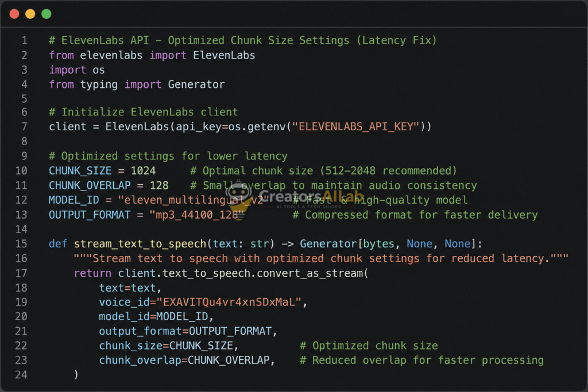
Task: Click 'model_id=MODEL_ID,' argument
Action: (x=156, y=317)
